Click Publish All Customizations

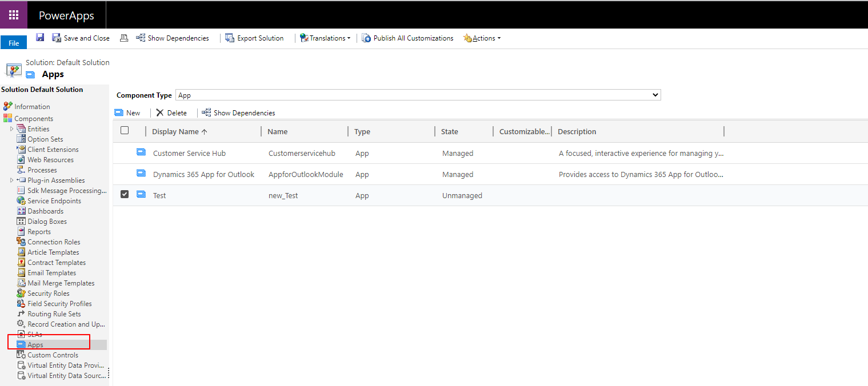[407, 38]
